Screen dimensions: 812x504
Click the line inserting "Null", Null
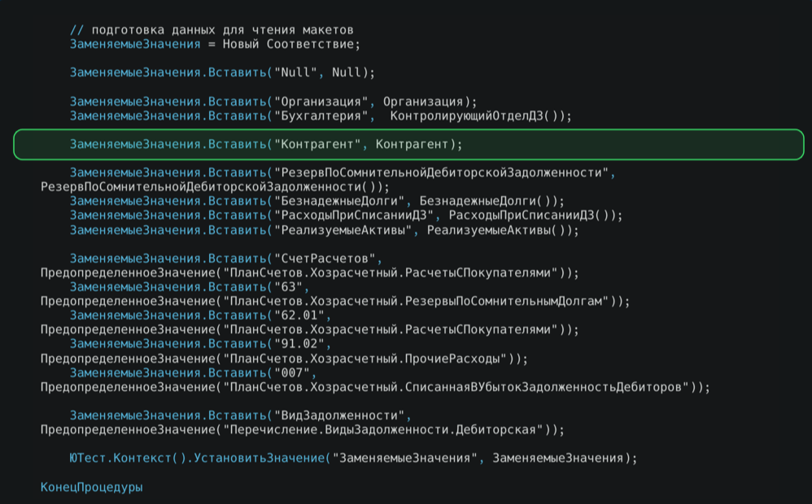(x=222, y=72)
